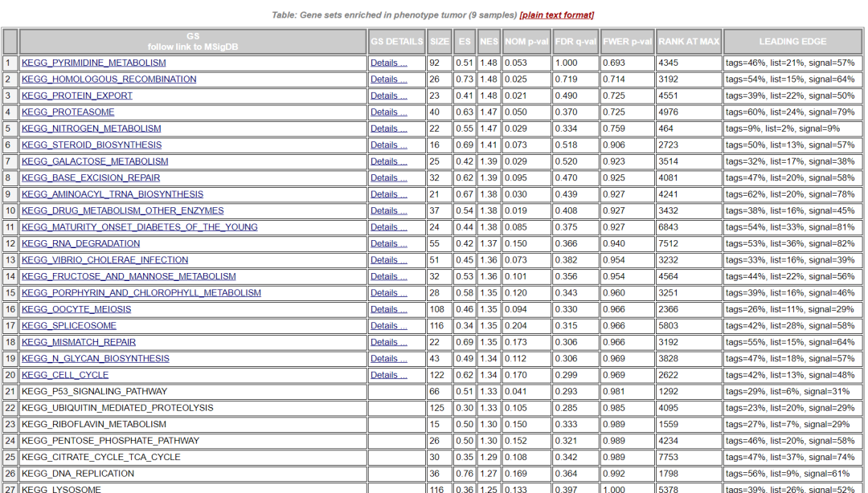
Task: Open Details for KEGG_RNA_DEGRADATION row
Action: click(x=389, y=243)
